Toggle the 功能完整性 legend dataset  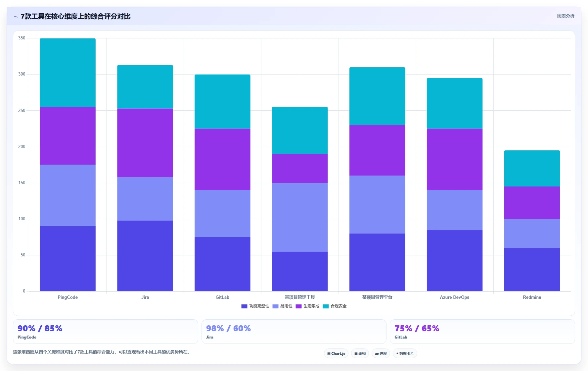[255, 306]
